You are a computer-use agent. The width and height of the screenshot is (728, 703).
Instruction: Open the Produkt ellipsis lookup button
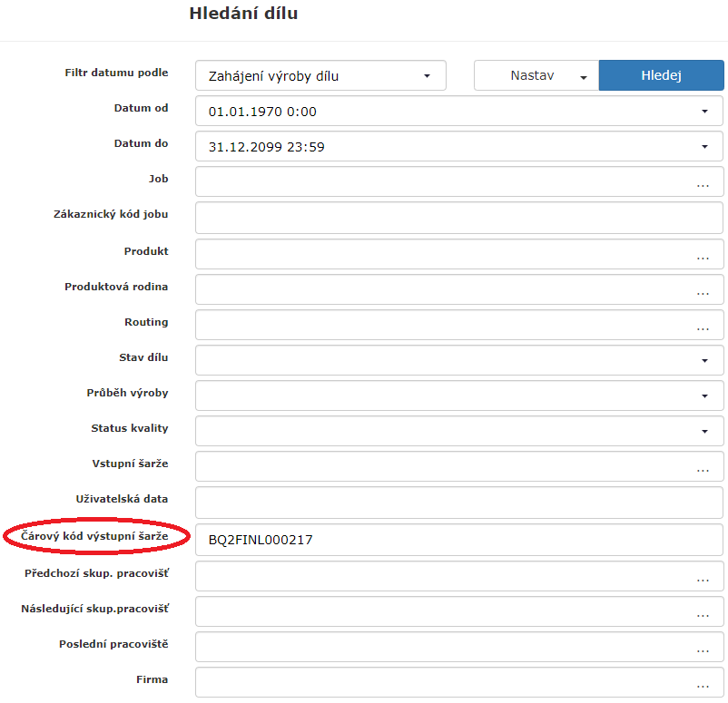pyautogui.click(x=703, y=256)
